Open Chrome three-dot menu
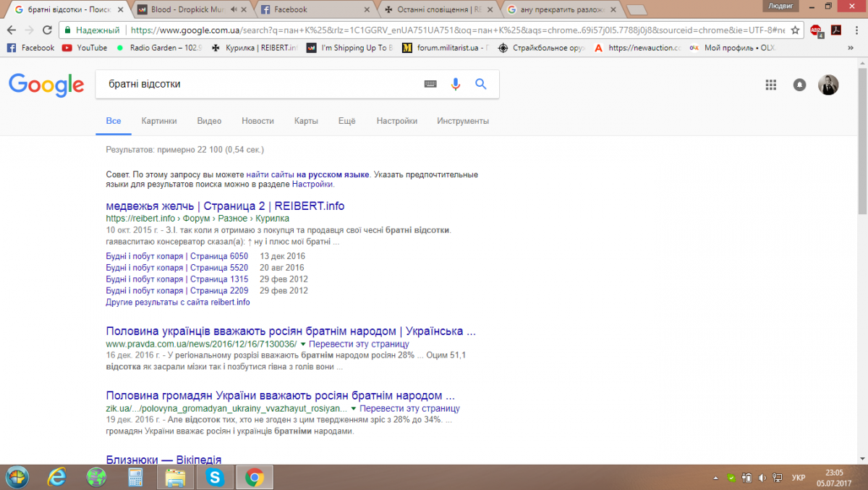Viewport: 868px width, 490px height. coord(856,30)
